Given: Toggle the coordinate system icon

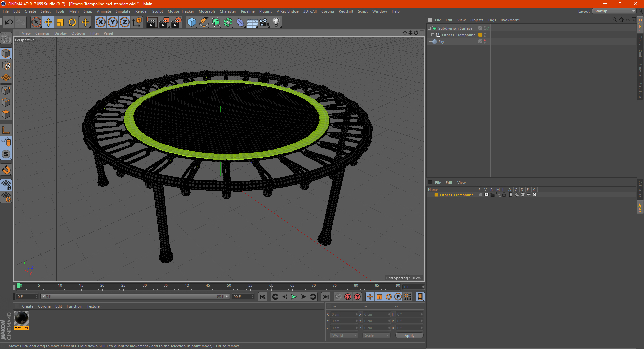Looking at the screenshot, I should (x=137, y=22).
